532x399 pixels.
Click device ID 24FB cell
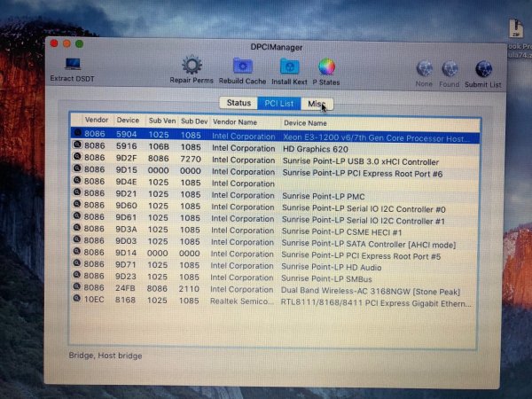click(125, 288)
